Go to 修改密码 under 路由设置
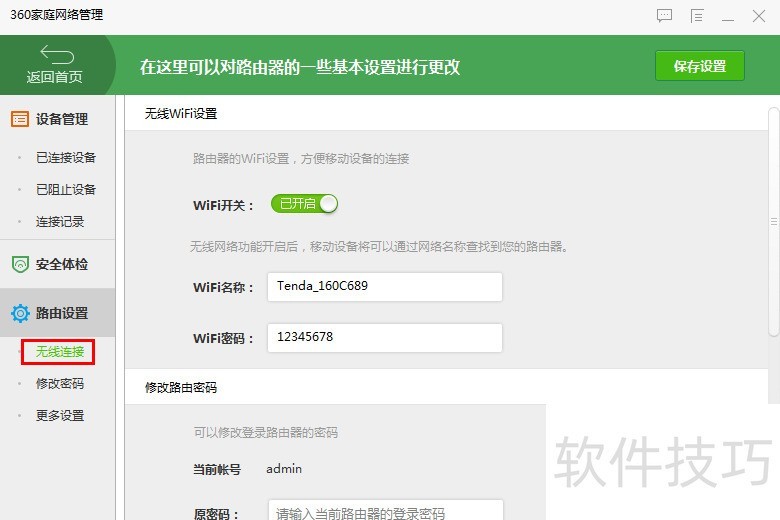The width and height of the screenshot is (780, 520). pyautogui.click(x=60, y=384)
